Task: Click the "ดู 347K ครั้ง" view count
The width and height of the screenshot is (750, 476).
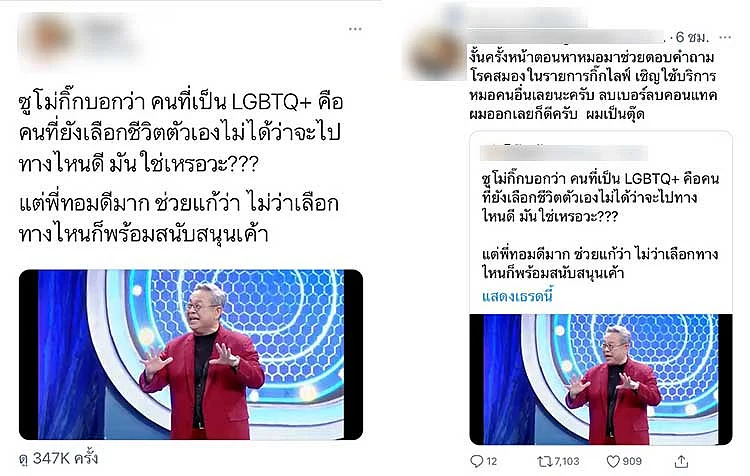Action: 58,458
